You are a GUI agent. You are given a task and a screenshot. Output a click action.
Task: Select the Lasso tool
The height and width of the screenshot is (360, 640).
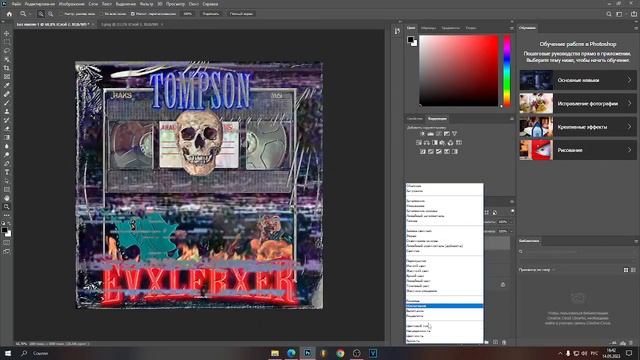(x=7, y=51)
